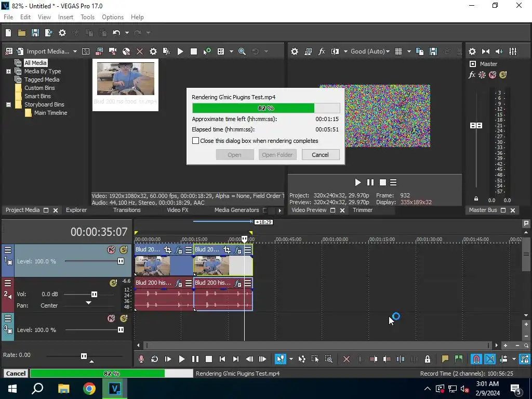This screenshot has height=399, width=532.
Task: Open Google Chrome from taskbar
Action: (89, 389)
